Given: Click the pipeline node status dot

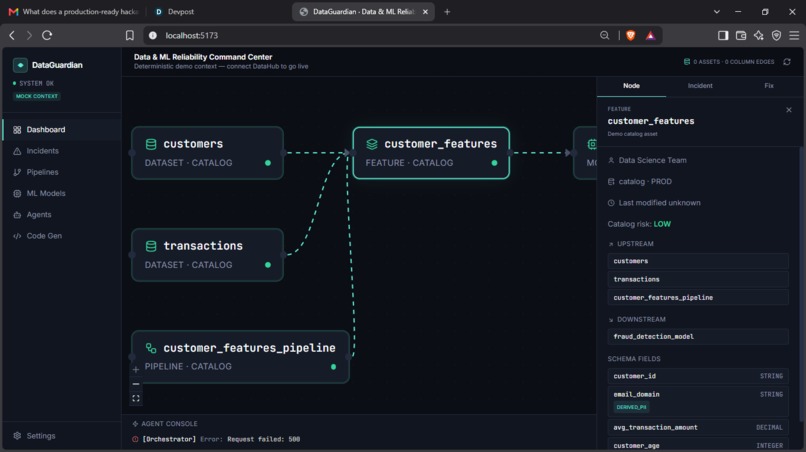Looking at the screenshot, I should point(334,367).
